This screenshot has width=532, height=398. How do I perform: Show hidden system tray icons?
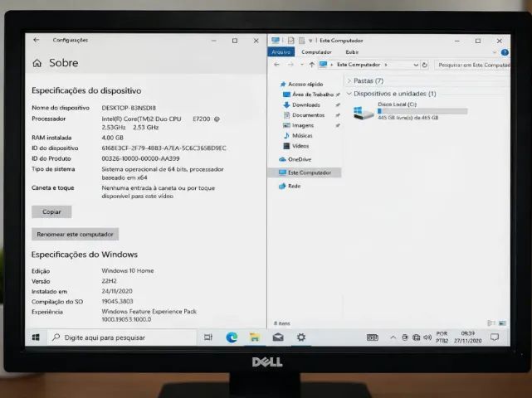[393, 337]
